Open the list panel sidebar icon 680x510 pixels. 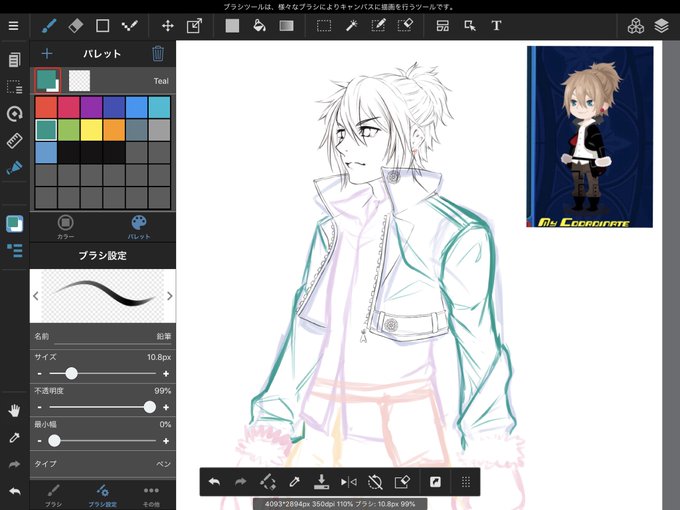click(14, 251)
